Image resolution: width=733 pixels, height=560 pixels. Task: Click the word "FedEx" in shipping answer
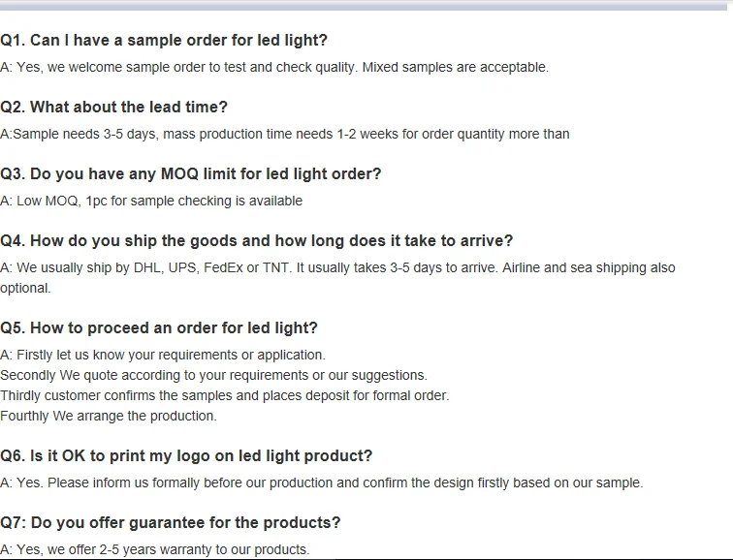coord(224,267)
